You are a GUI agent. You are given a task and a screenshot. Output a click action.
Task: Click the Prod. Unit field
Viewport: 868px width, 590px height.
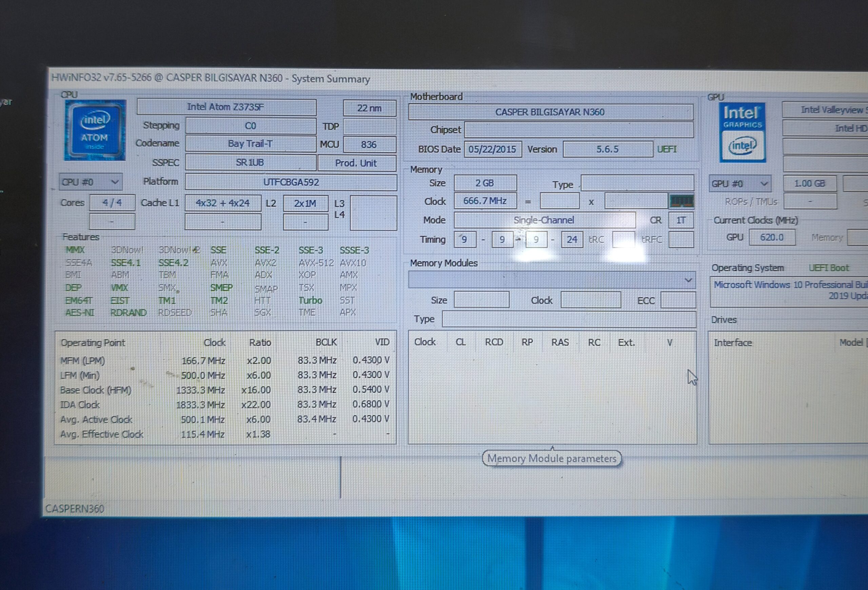(x=357, y=163)
